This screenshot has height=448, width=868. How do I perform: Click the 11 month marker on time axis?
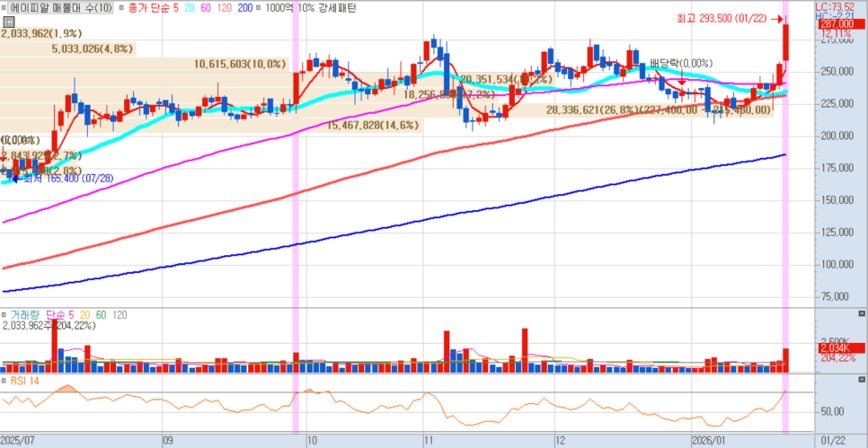429,441
